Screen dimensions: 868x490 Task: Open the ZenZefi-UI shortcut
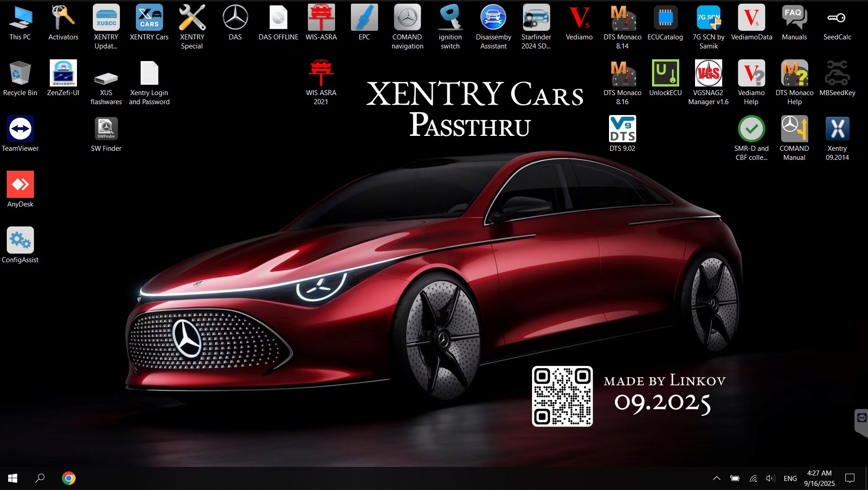pyautogui.click(x=63, y=74)
